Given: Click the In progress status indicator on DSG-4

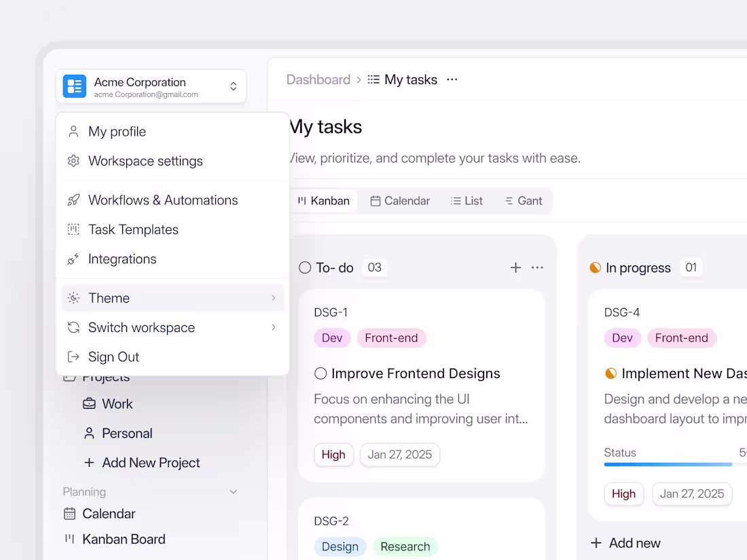Looking at the screenshot, I should 611,373.
